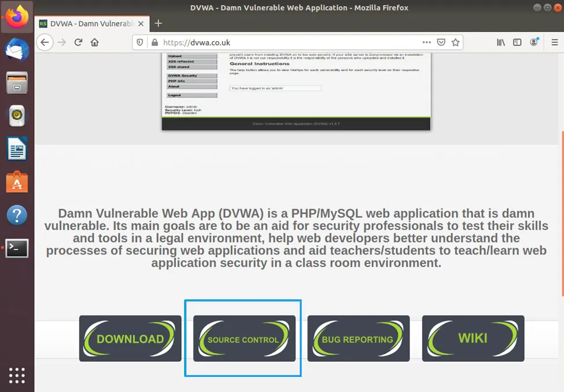
Task: Open page actions three-dot menu
Action: 427,42
